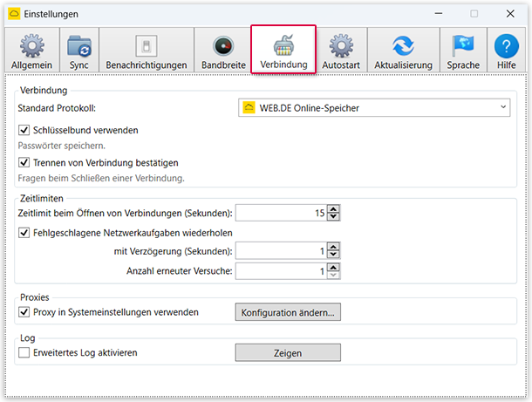Minimize the Einstellungen window
The width and height of the screenshot is (532, 402).
pos(439,14)
